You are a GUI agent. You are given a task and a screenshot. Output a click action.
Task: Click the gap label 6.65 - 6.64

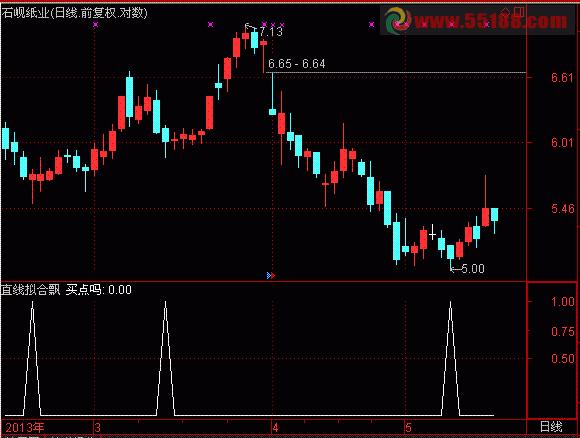coord(296,64)
